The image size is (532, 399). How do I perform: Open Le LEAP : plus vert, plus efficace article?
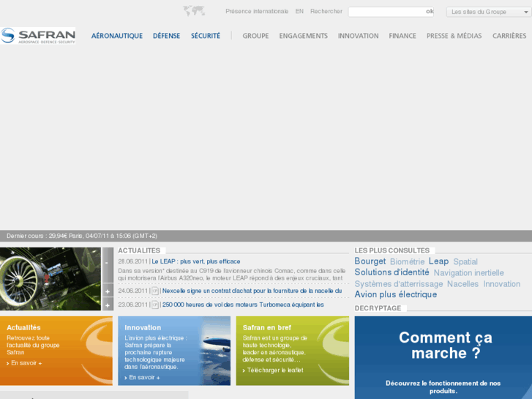(196, 261)
